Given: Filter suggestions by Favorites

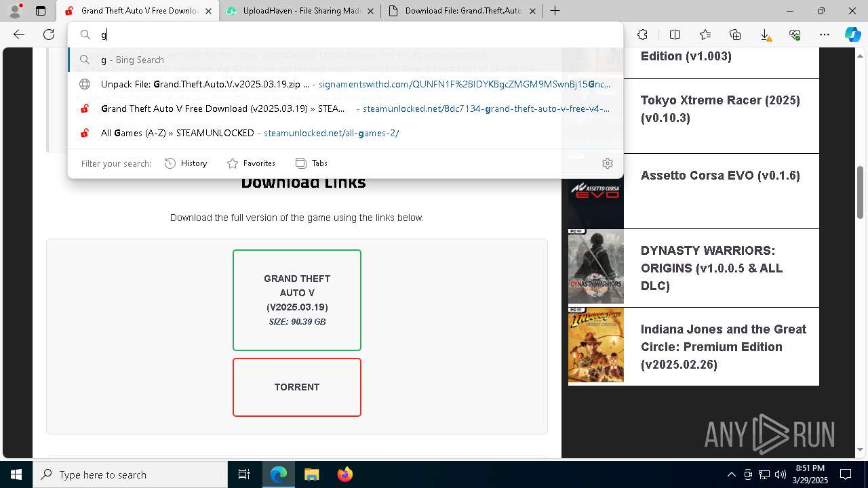Looking at the screenshot, I should click(x=251, y=163).
